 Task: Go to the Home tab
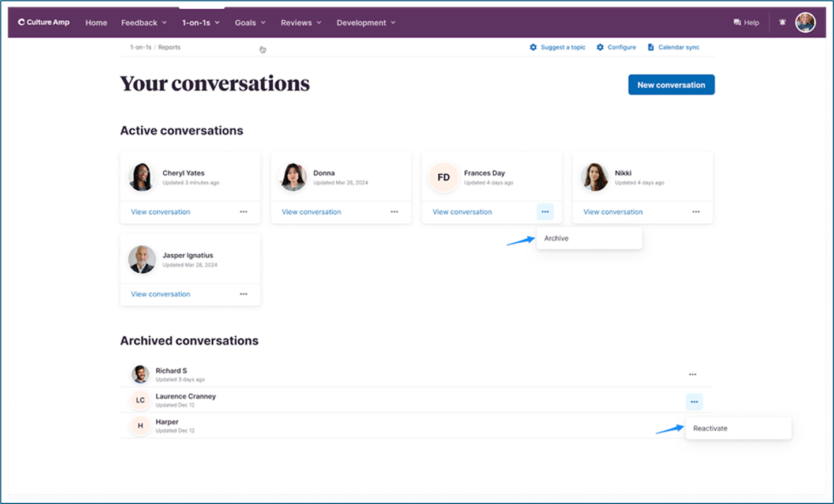pos(96,22)
